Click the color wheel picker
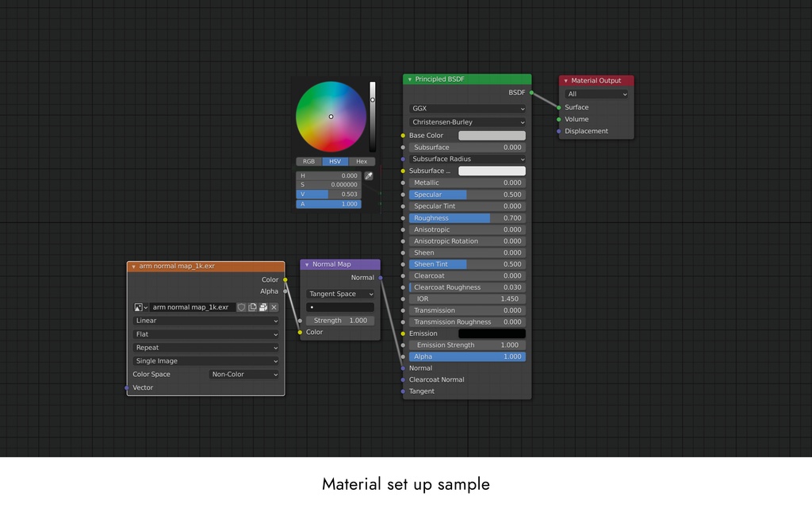Viewport: 812px width, 508px height. click(x=331, y=117)
